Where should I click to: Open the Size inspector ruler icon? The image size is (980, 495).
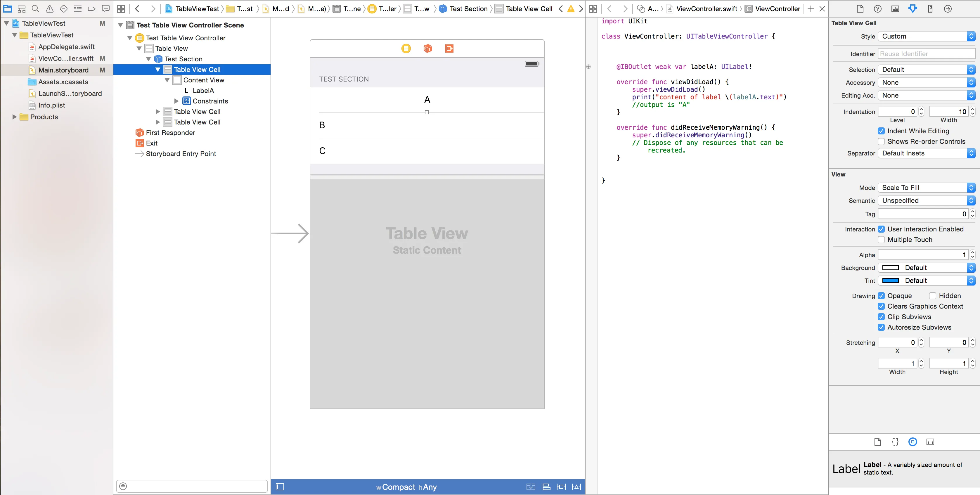(930, 9)
